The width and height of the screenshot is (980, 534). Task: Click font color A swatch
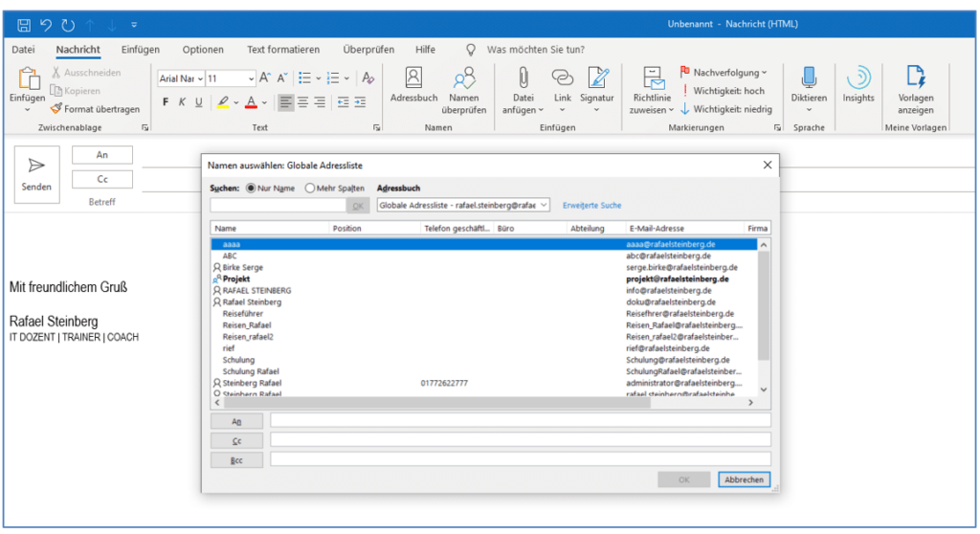(252, 102)
